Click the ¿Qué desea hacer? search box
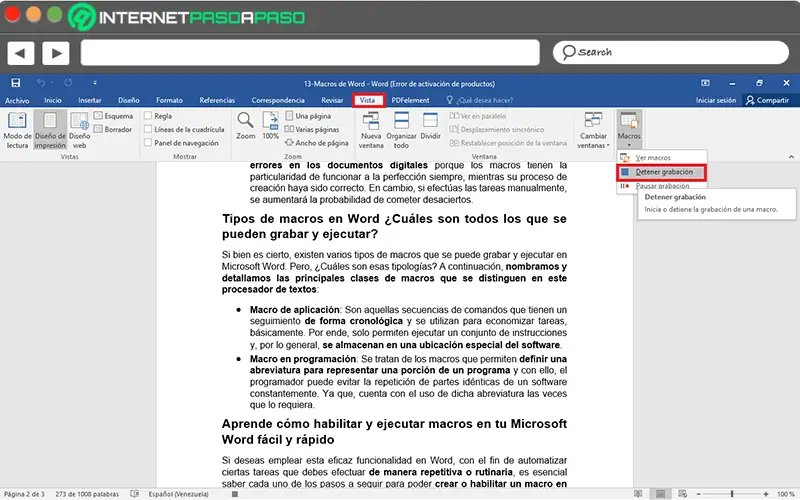Image resolution: width=800 pixels, height=500 pixels. point(480,101)
